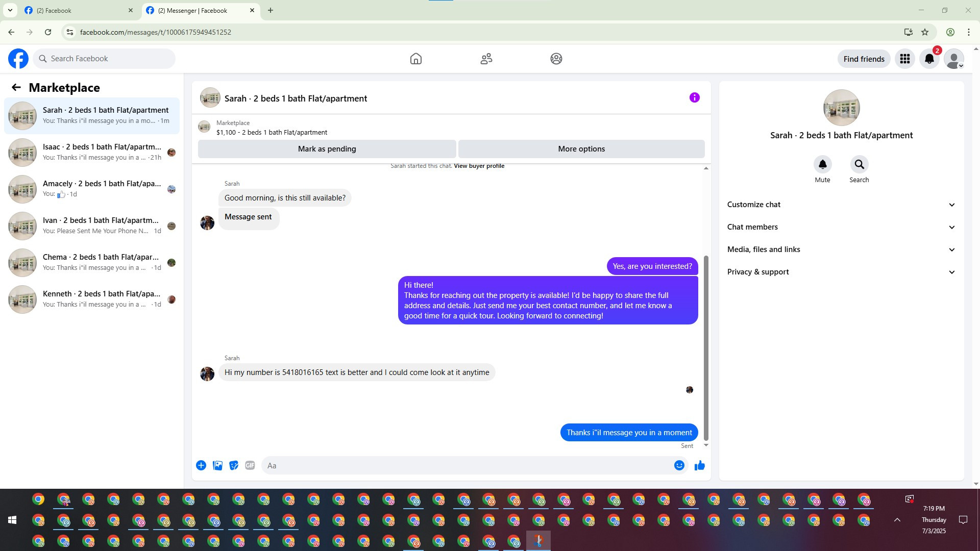Open more actions with the plus icon
The height and width of the screenshot is (551, 980).
[x=201, y=465]
